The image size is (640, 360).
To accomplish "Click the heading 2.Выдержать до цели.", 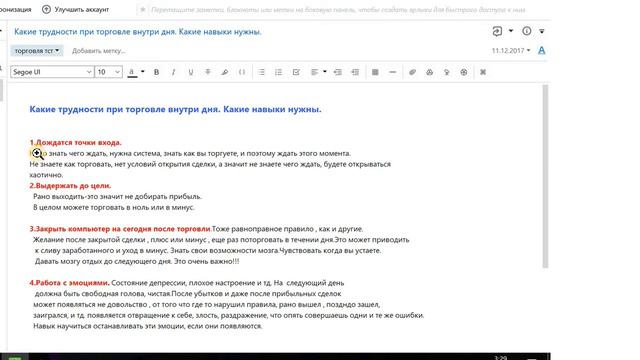I will [70, 186].
